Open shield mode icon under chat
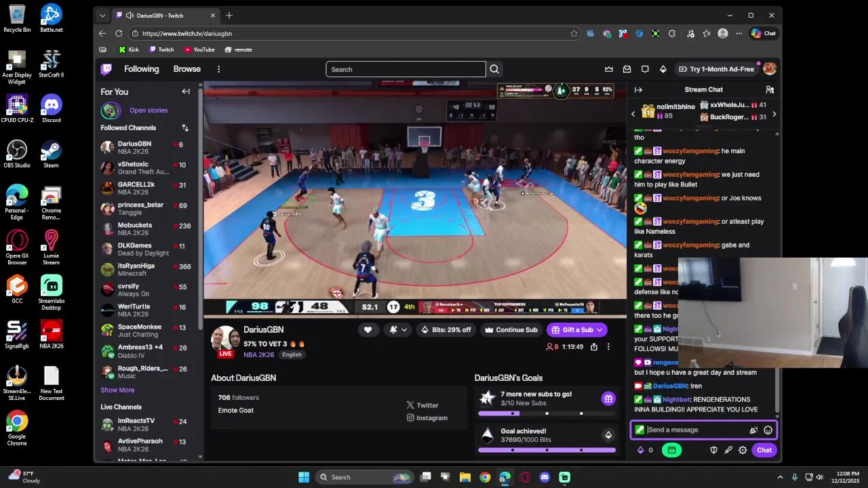The width and height of the screenshot is (868, 488). (x=713, y=450)
